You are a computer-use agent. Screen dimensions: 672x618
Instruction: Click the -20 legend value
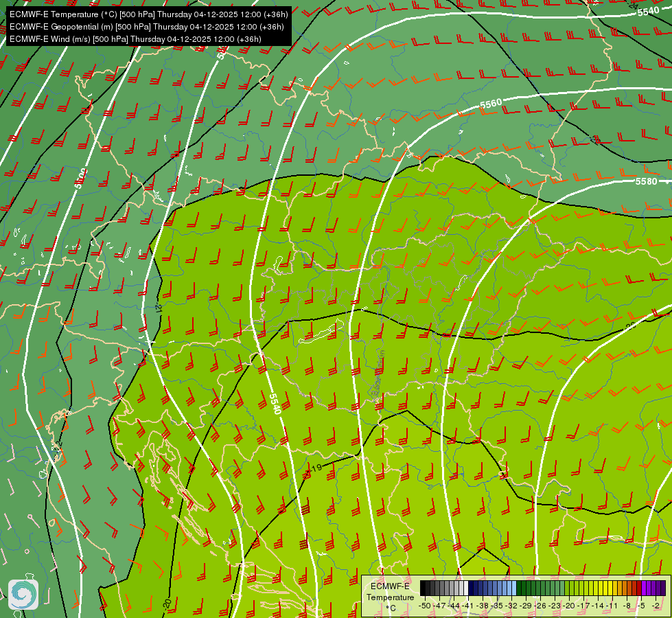569,606
